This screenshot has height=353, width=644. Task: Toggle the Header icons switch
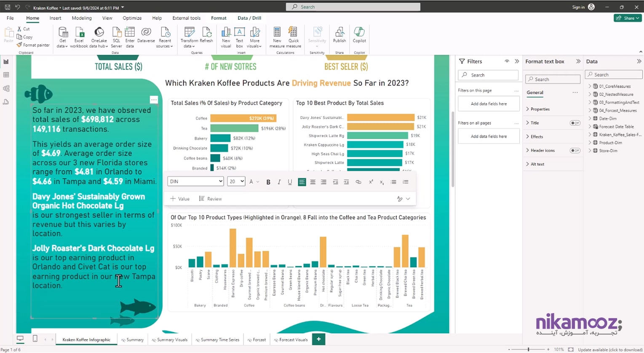point(575,150)
